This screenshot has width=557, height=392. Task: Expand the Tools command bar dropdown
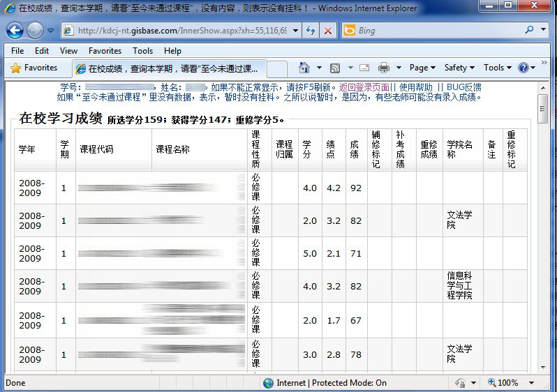tap(497, 68)
